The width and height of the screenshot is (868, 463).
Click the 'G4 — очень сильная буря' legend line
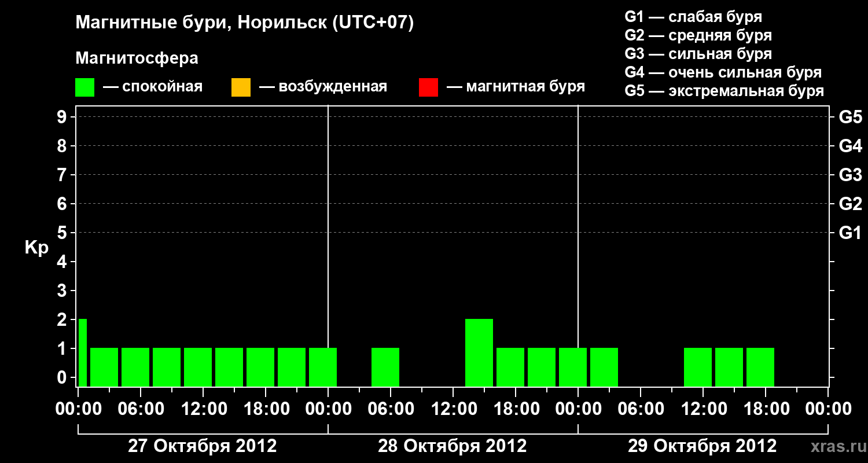click(723, 73)
